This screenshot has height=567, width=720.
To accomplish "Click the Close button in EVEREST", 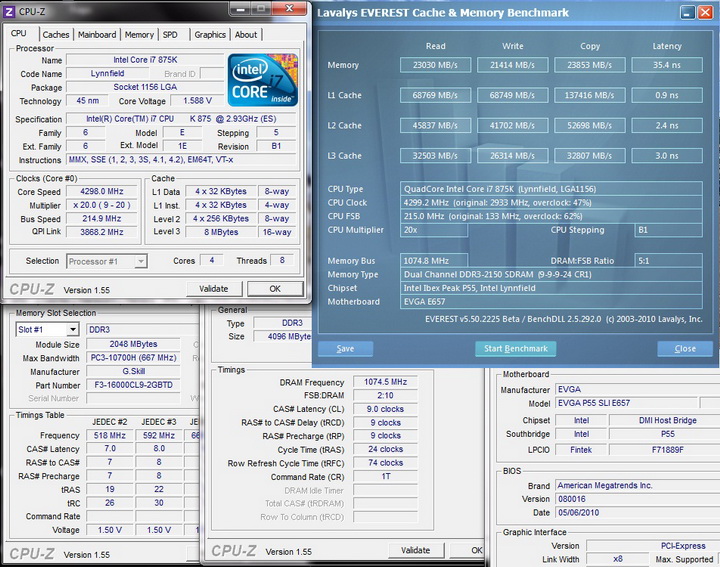I will coord(684,349).
